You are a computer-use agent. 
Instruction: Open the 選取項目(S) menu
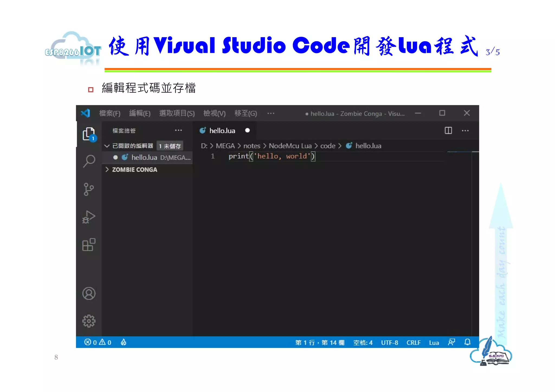177,113
